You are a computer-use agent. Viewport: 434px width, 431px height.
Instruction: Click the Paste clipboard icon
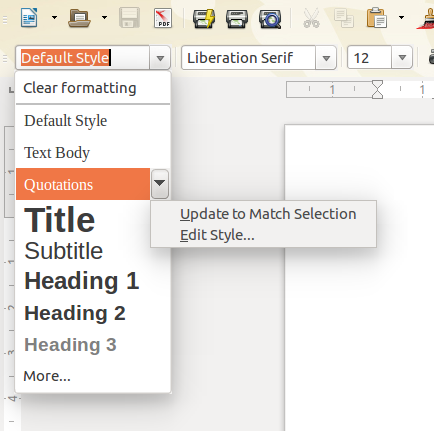377,18
